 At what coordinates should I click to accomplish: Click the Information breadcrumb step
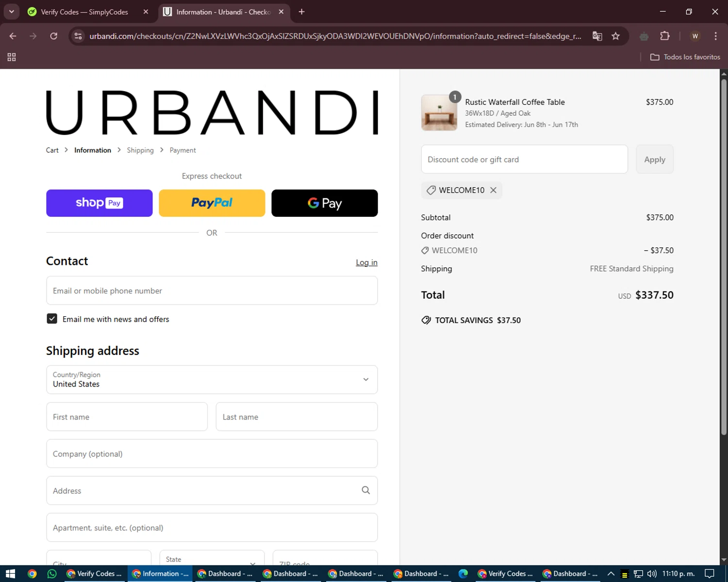(x=93, y=150)
